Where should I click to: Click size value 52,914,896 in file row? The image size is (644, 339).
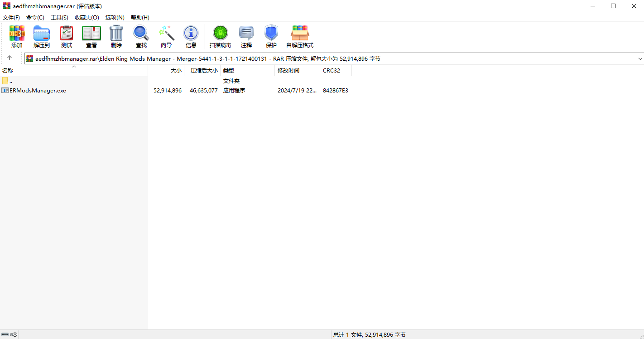click(x=168, y=90)
